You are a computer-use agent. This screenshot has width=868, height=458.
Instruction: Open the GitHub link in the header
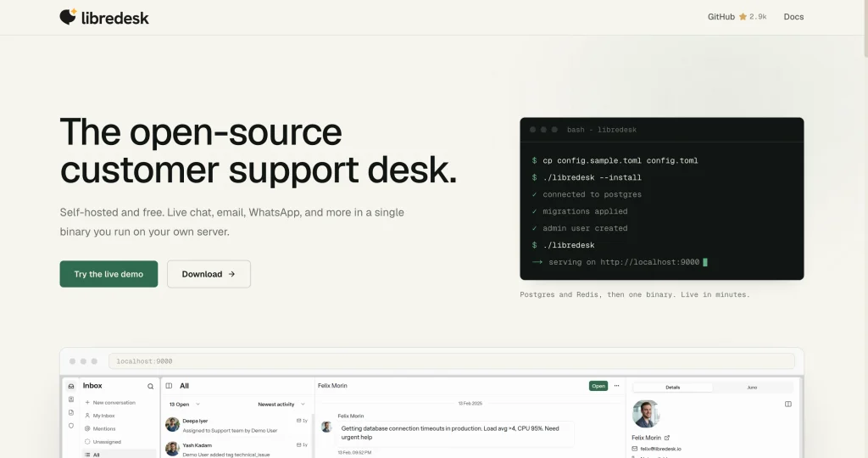pos(737,17)
